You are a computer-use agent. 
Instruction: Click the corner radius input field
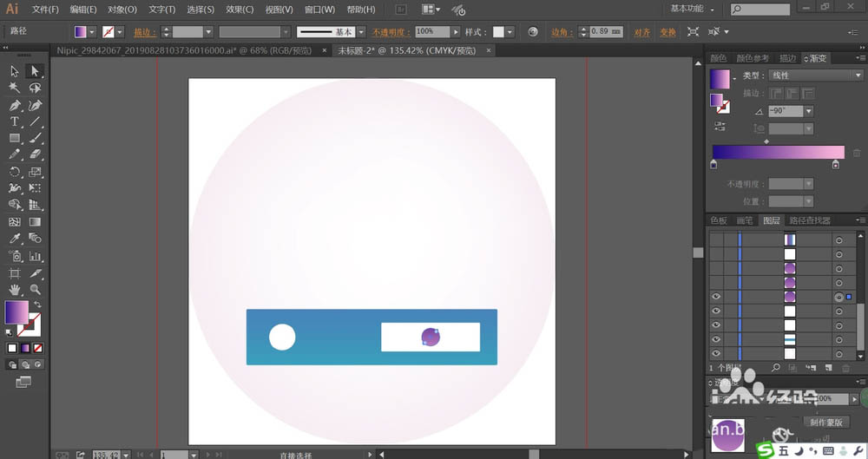coord(606,32)
